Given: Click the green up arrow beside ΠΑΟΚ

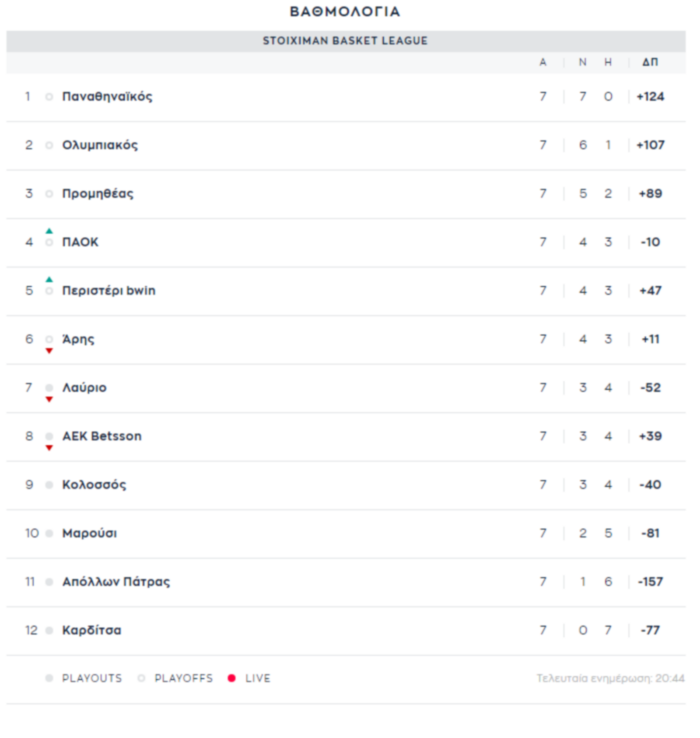Looking at the screenshot, I should (x=49, y=231).
